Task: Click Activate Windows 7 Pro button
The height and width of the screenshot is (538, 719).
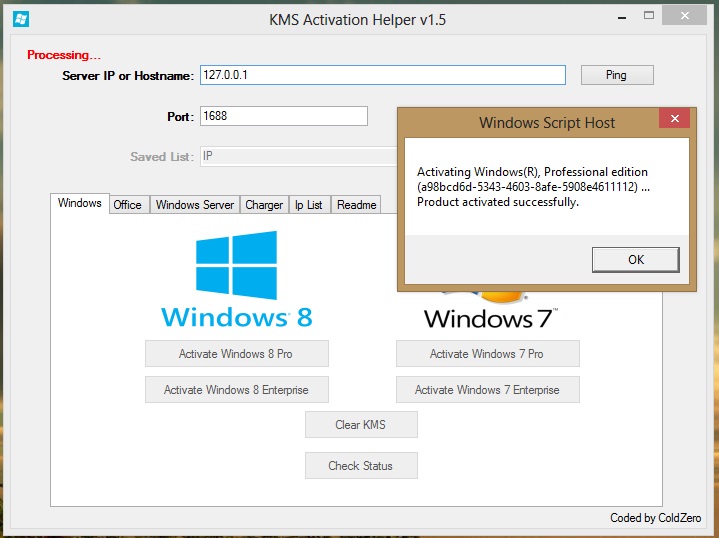Action: pyautogui.click(x=487, y=354)
